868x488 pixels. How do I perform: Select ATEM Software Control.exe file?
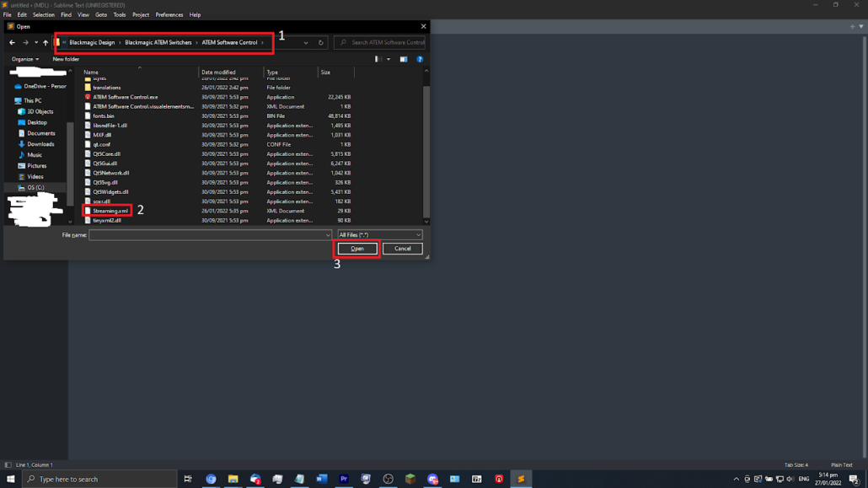(125, 97)
